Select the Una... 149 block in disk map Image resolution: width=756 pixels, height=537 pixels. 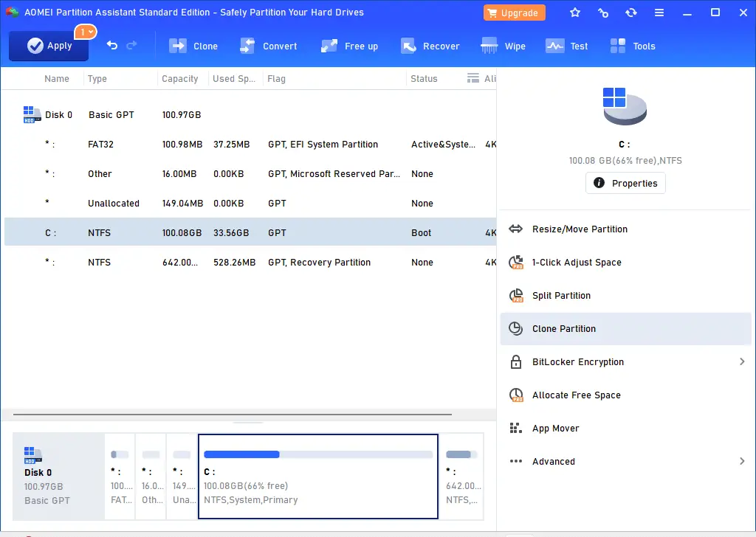(x=182, y=477)
